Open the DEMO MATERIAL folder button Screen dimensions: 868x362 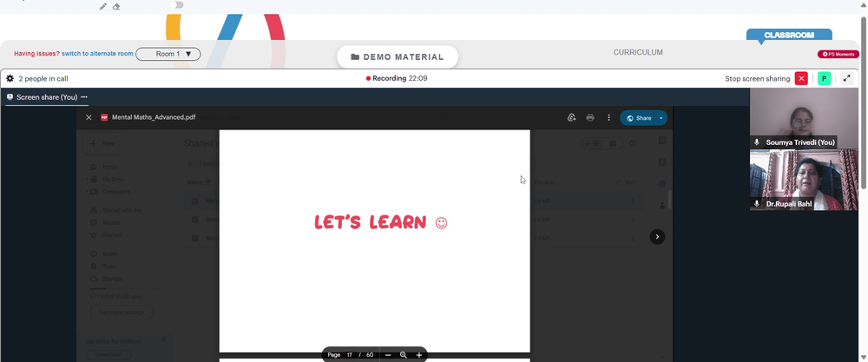(x=398, y=57)
